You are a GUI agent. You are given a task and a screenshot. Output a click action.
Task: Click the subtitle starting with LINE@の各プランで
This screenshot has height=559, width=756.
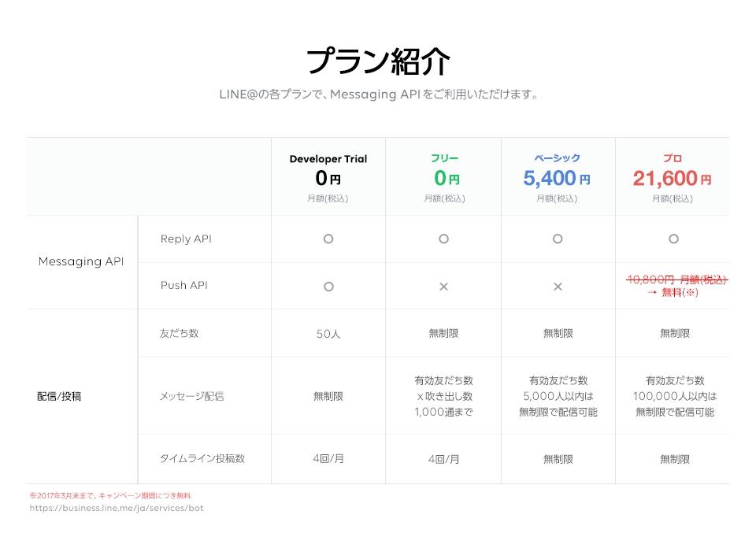379,94
